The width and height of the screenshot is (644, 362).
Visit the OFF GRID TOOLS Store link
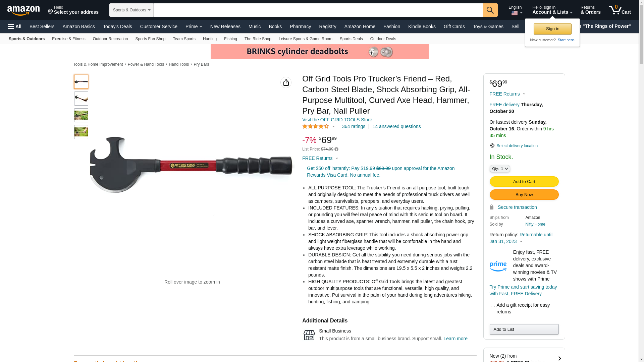pos(337,120)
